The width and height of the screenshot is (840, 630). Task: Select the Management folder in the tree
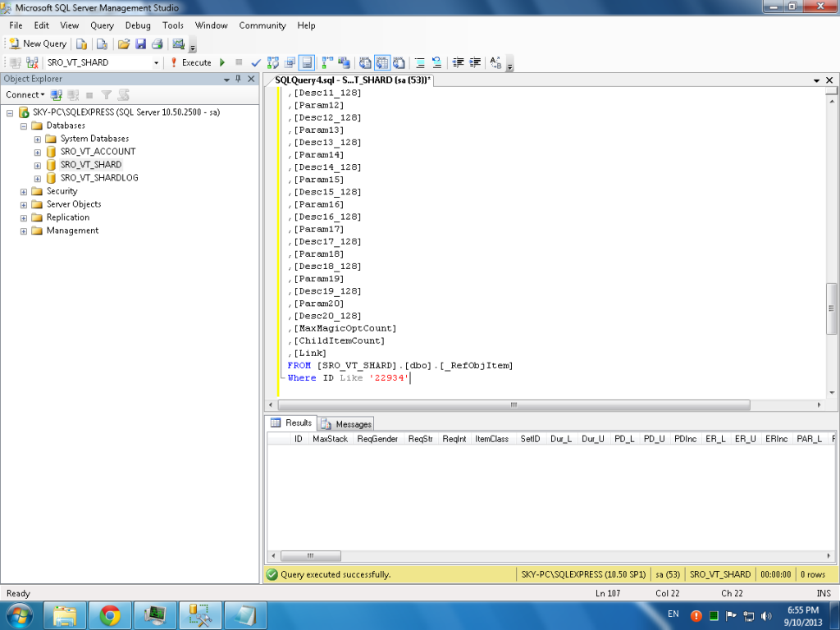72,231
